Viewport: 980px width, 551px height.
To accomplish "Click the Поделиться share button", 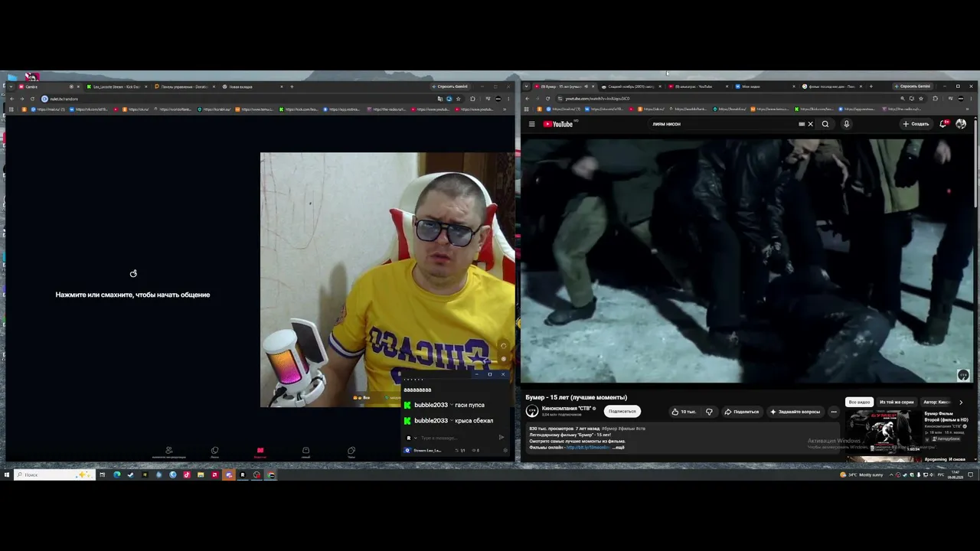I will 742,412.
